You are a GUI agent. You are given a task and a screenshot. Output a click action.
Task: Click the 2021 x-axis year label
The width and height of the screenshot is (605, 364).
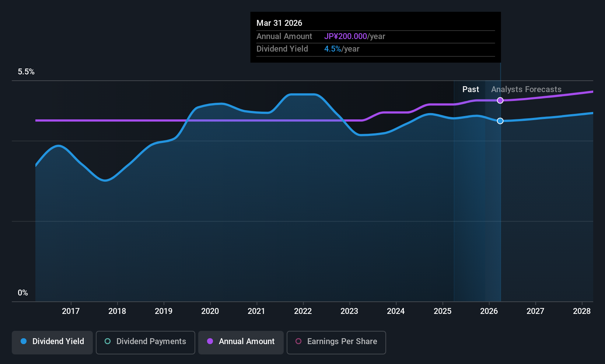[x=256, y=311]
